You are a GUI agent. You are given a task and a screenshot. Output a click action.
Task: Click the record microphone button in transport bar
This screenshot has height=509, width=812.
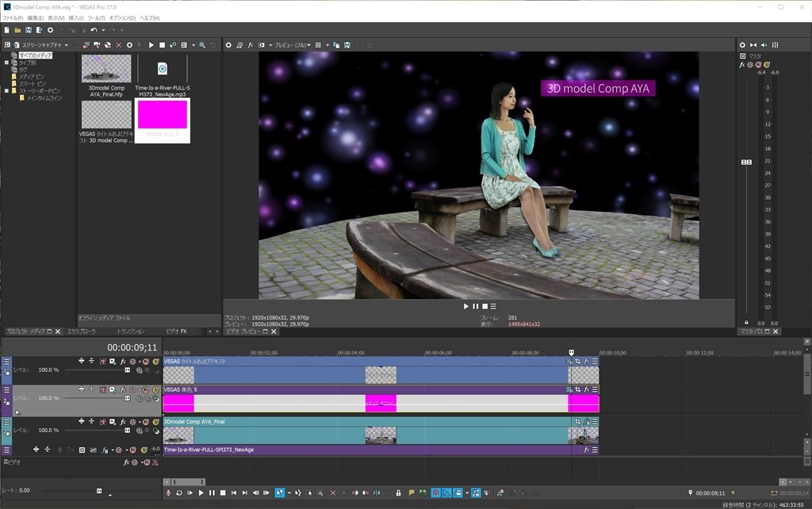coord(168,493)
